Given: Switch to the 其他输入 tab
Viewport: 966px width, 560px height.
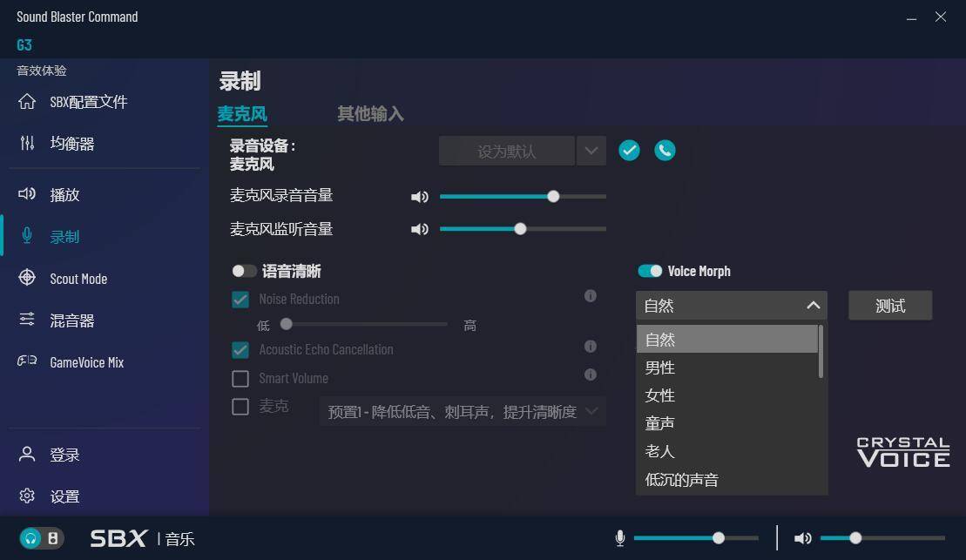Looking at the screenshot, I should tap(370, 114).
